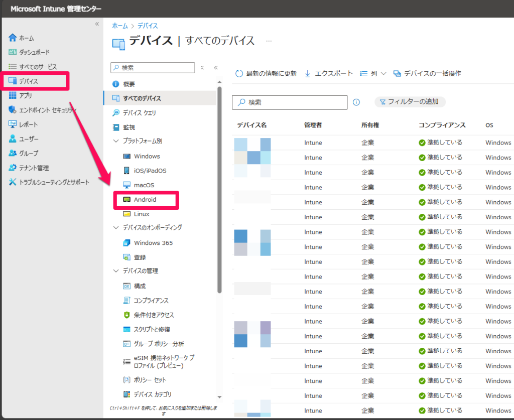Sort by デバイス名 column header
Viewport: 514px width, 420px height.
251,125
